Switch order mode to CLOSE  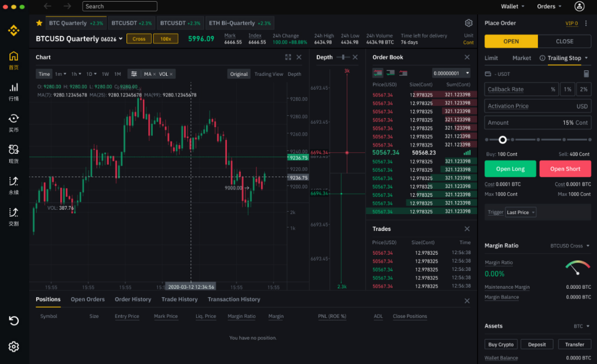click(564, 41)
